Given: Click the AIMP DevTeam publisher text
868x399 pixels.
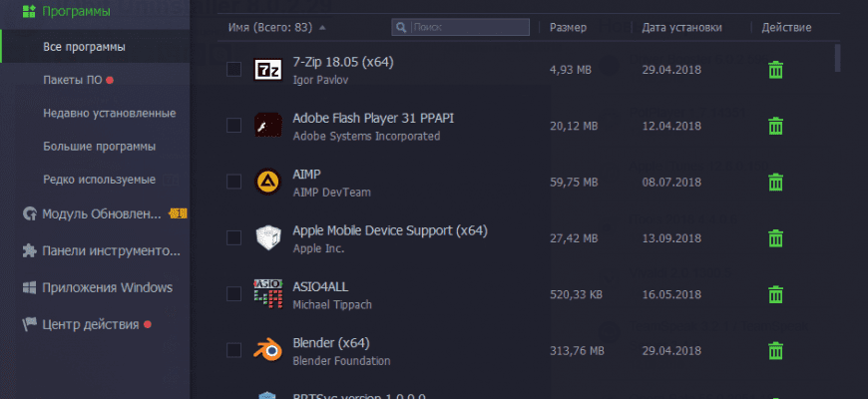Looking at the screenshot, I should pyautogui.click(x=331, y=193).
